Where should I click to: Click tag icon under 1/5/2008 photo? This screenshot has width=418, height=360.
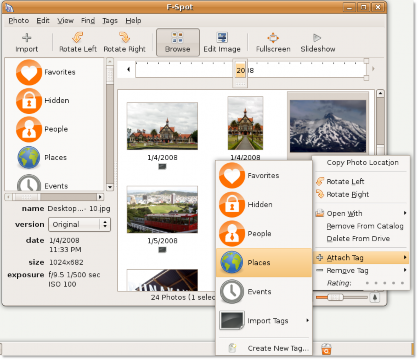162,250
